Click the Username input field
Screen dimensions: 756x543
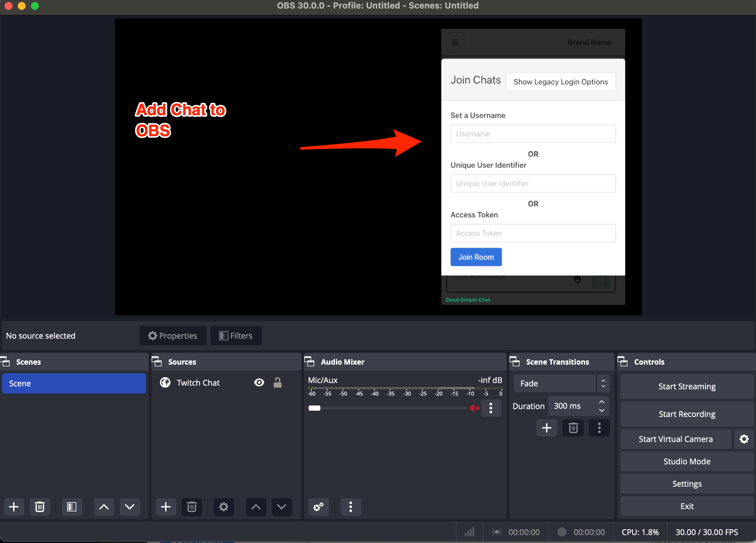click(532, 134)
